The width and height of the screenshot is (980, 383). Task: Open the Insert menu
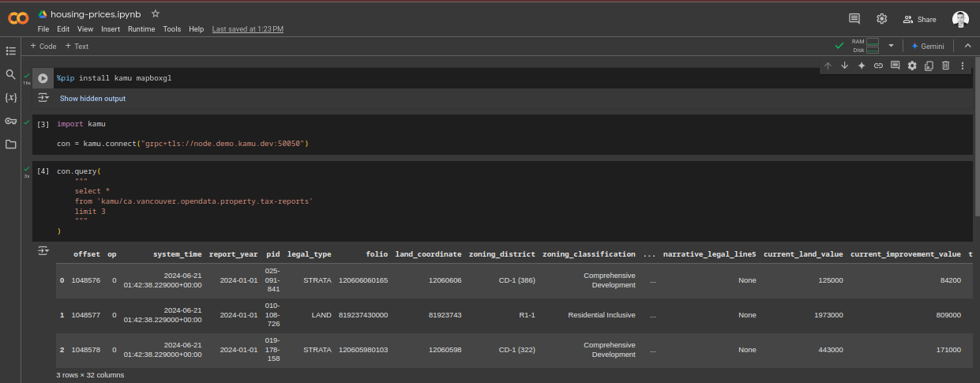tap(111, 29)
